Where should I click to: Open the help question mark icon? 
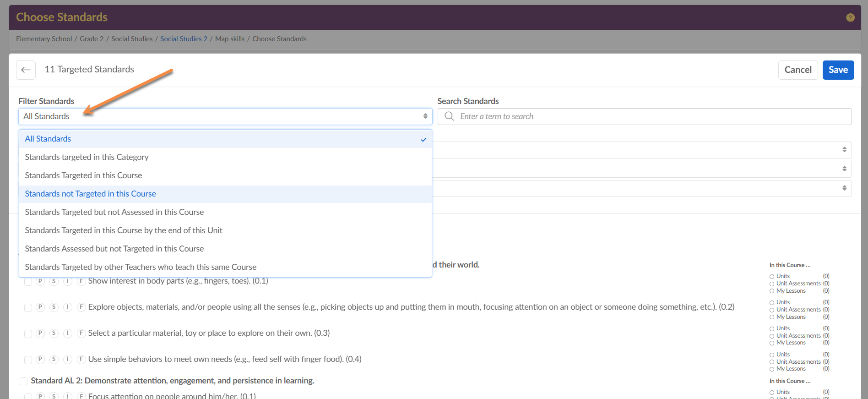[x=850, y=17]
